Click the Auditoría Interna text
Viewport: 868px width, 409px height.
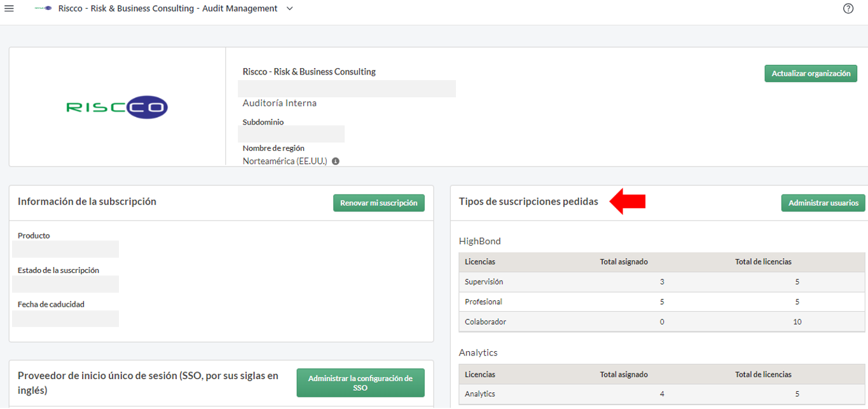click(279, 103)
